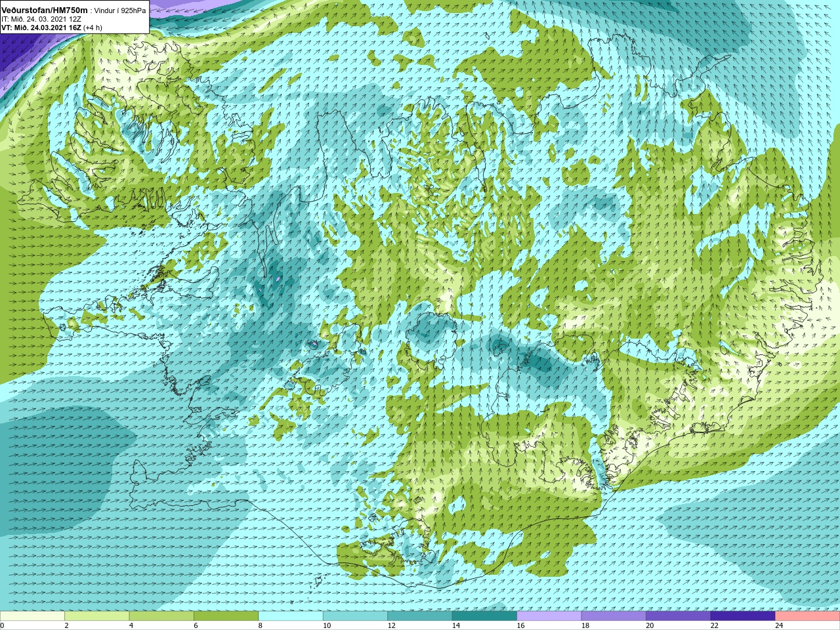The height and width of the screenshot is (630, 840).
Task: Click the 'IT: Mið. 24. 03. 2021 12Z' line
Action: (41, 20)
